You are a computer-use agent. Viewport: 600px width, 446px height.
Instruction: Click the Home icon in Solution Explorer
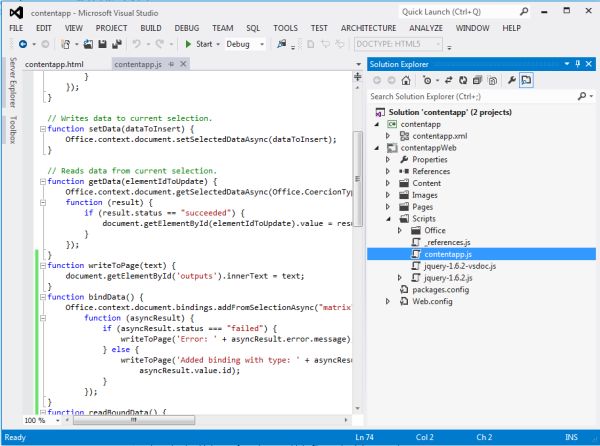(x=407, y=80)
